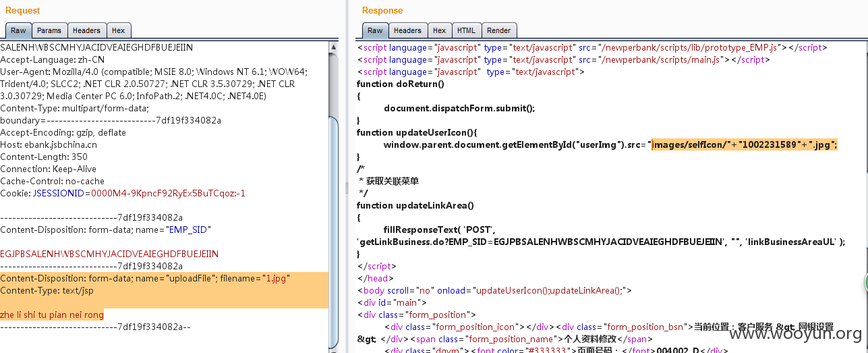Open the Response Render tab

[x=499, y=30]
